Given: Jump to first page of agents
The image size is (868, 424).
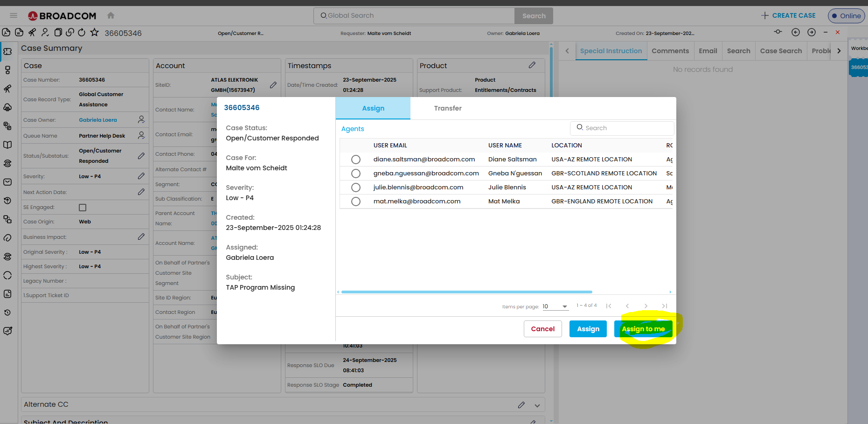Looking at the screenshot, I should click(x=609, y=306).
